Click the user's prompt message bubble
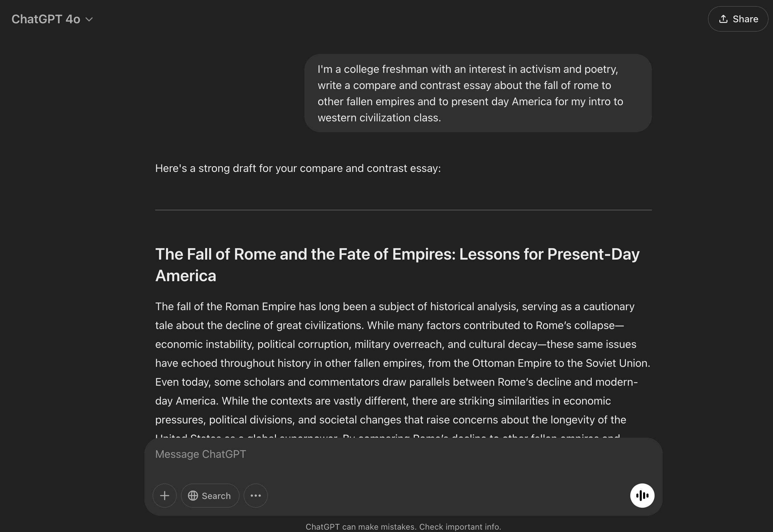 [477, 93]
